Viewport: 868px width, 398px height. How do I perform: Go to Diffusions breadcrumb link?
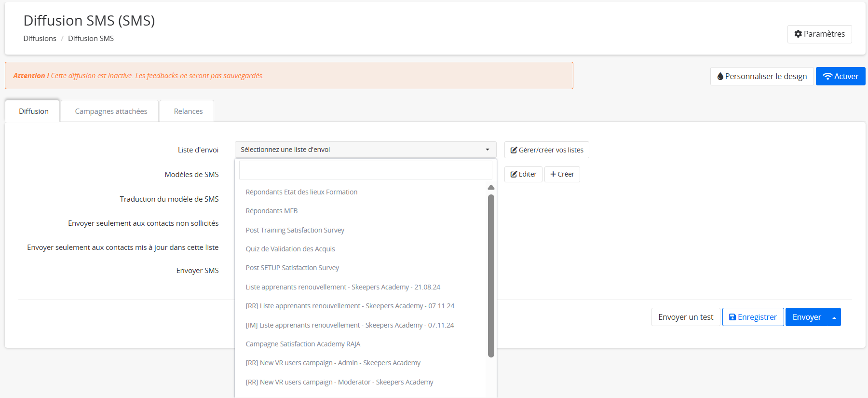(x=40, y=39)
